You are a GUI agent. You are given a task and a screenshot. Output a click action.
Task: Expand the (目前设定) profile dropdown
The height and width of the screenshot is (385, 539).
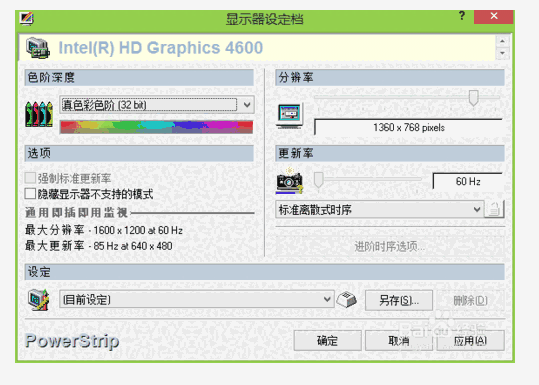(x=197, y=299)
